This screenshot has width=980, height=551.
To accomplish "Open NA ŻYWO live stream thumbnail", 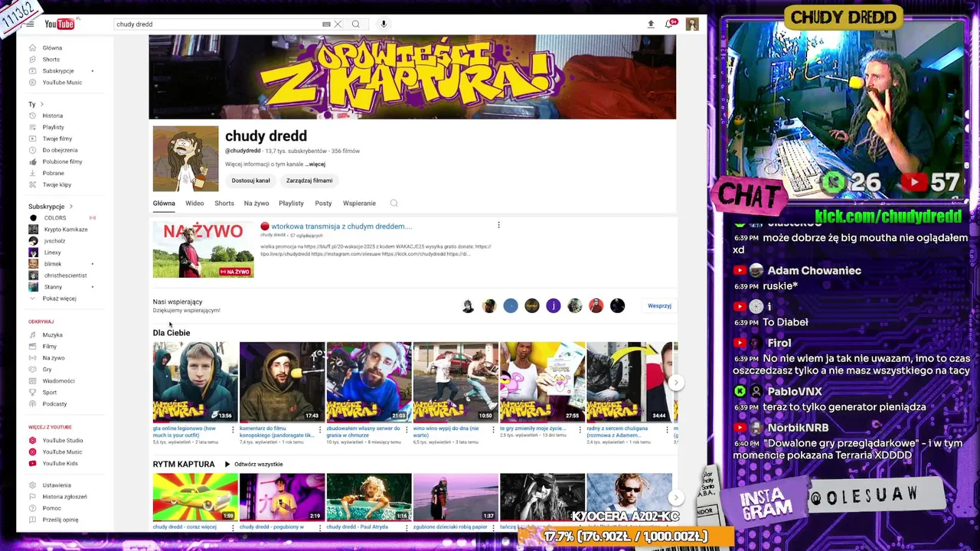I will pos(203,249).
